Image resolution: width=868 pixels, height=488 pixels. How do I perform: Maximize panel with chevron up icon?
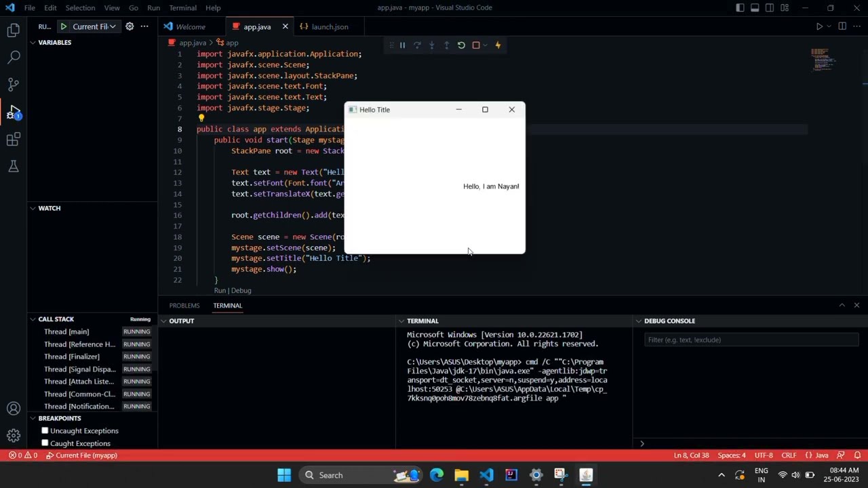pyautogui.click(x=842, y=306)
